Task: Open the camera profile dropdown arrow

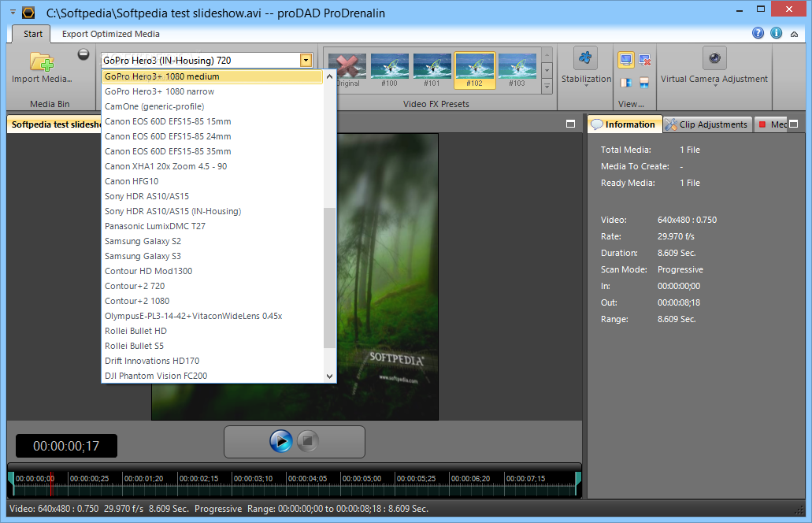Action: point(306,61)
